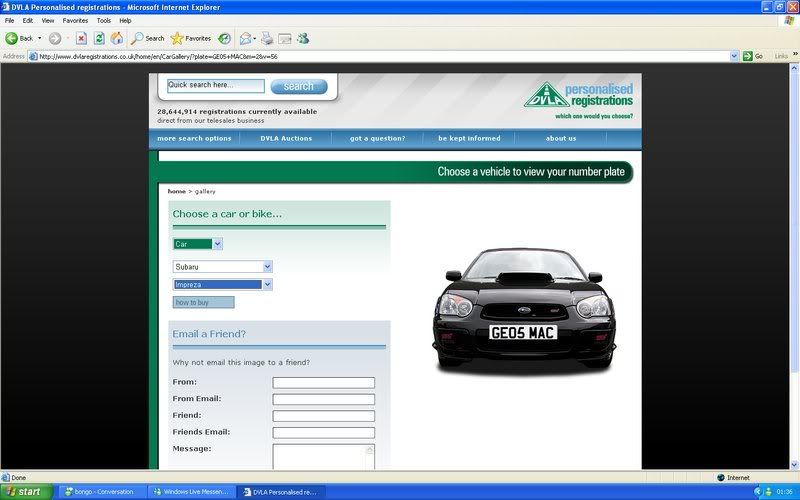Screen dimensions: 800x500
Task: Expand the Links toolbar chevron
Action: tap(795, 55)
